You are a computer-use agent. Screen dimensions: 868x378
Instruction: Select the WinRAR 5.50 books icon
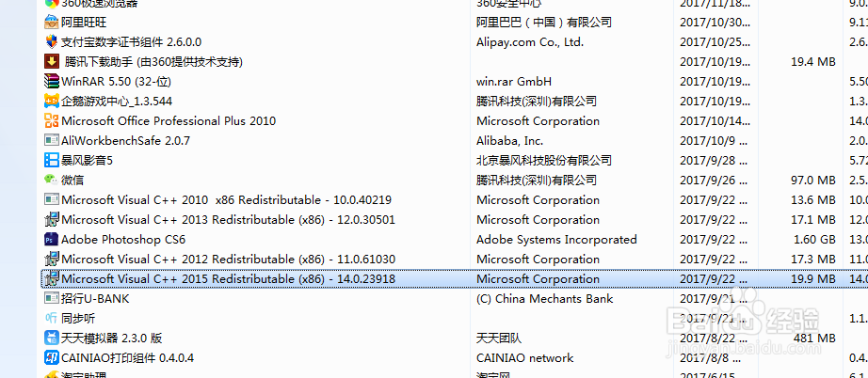(52, 81)
